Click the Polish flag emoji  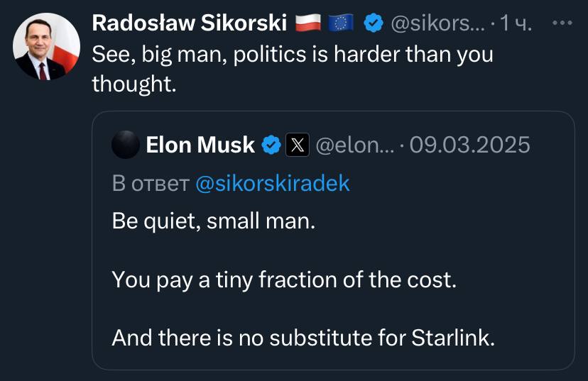(x=308, y=23)
